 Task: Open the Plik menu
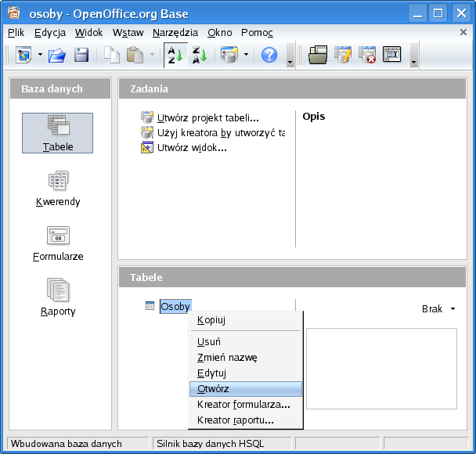point(16,32)
